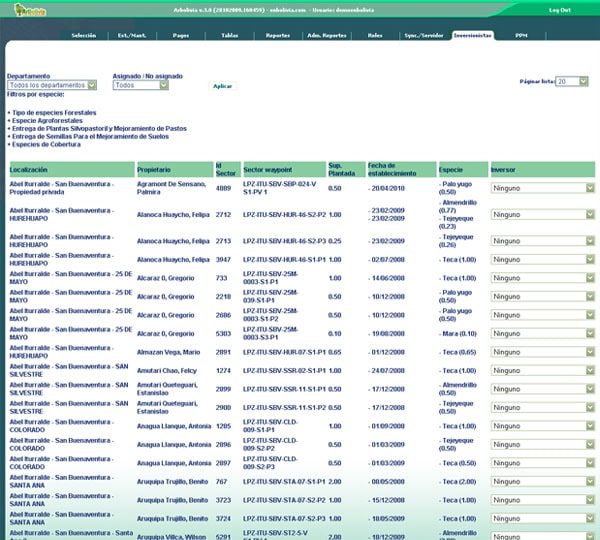Click the Log Out link
This screenshot has width=600, height=540.
point(559,10)
